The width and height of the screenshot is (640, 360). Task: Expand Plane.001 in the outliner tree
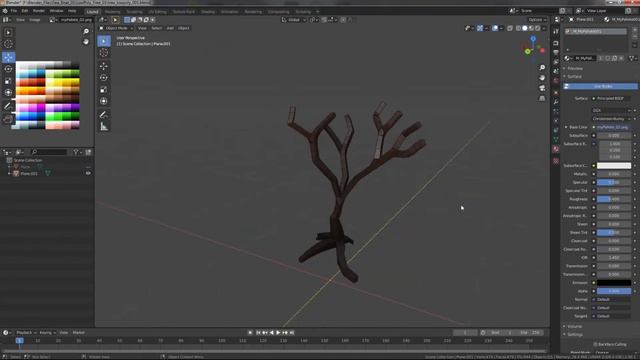pyautogui.click(x=9, y=173)
